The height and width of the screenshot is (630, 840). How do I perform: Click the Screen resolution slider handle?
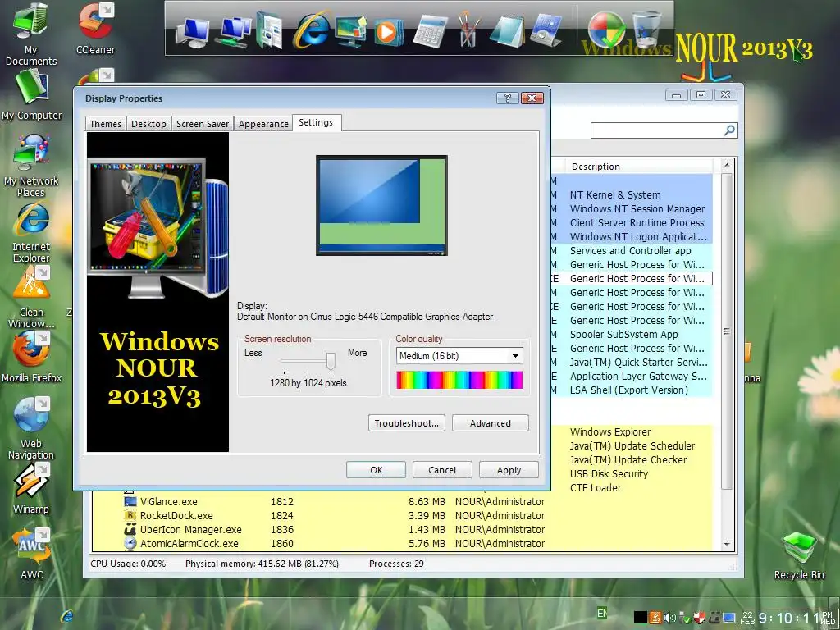[331, 361]
